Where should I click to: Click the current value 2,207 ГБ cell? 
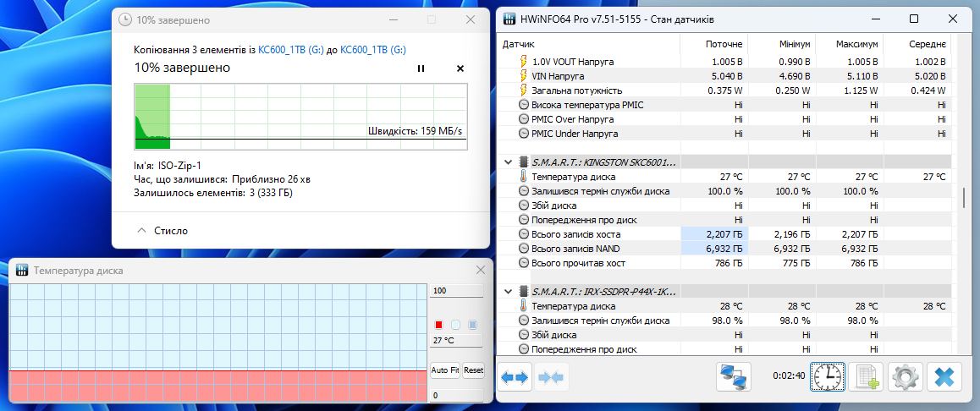pos(714,234)
